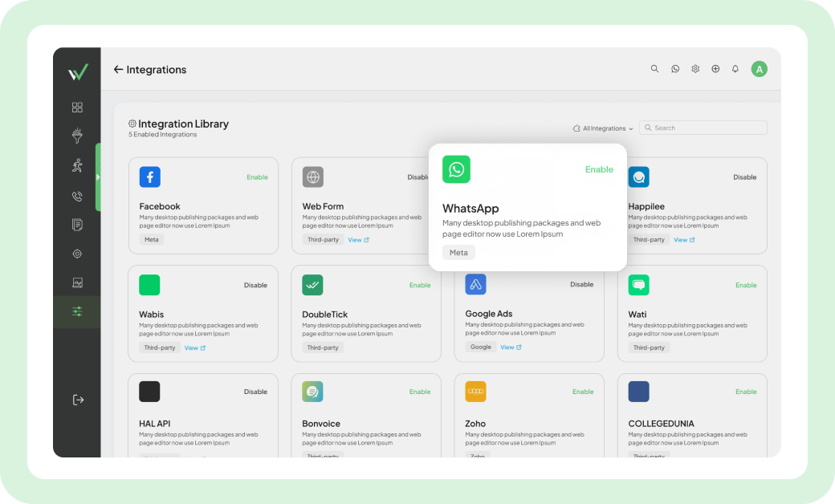The height and width of the screenshot is (504, 835).
Task: Click the Web Form globe icon
Action: tap(313, 177)
